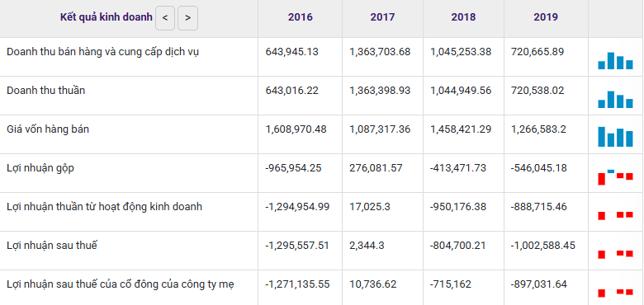Click value 720,665.89

pos(537,52)
